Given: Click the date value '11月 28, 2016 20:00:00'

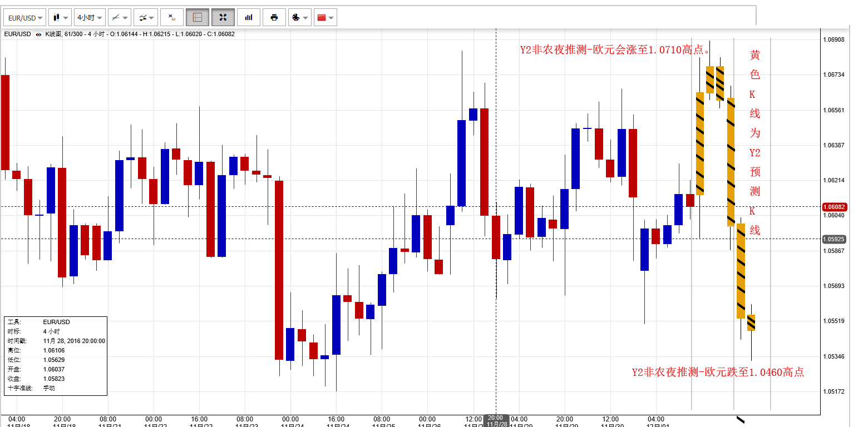Looking at the screenshot, I should [x=74, y=341].
